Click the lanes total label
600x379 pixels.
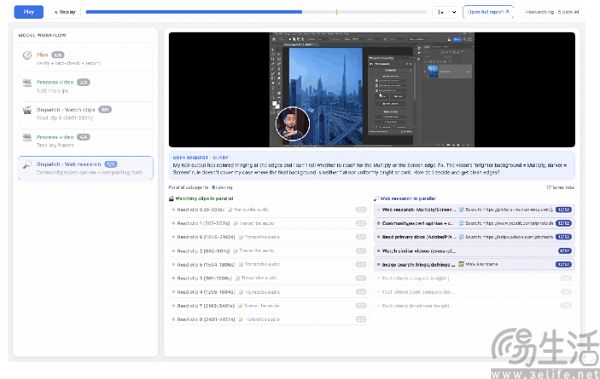pyautogui.click(x=560, y=188)
